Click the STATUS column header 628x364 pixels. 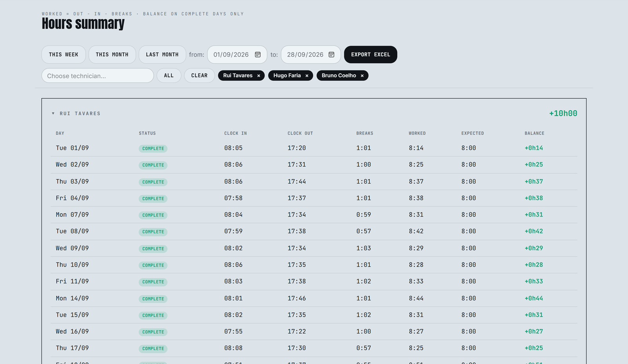pos(147,133)
